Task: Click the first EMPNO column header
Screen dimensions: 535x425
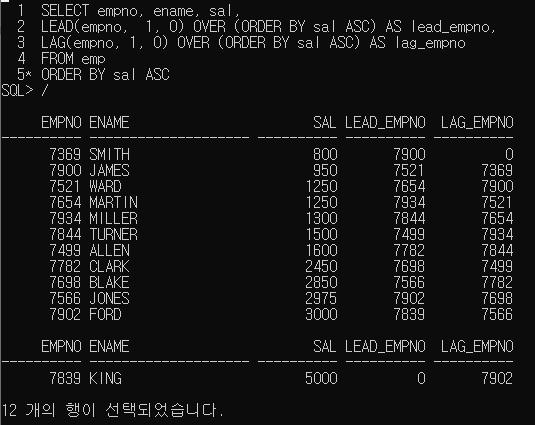Action: pyautogui.click(x=61, y=122)
